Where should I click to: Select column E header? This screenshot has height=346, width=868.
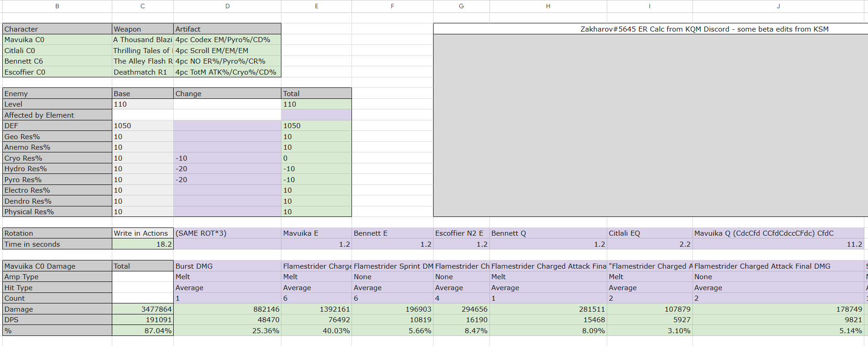pyautogui.click(x=316, y=6)
